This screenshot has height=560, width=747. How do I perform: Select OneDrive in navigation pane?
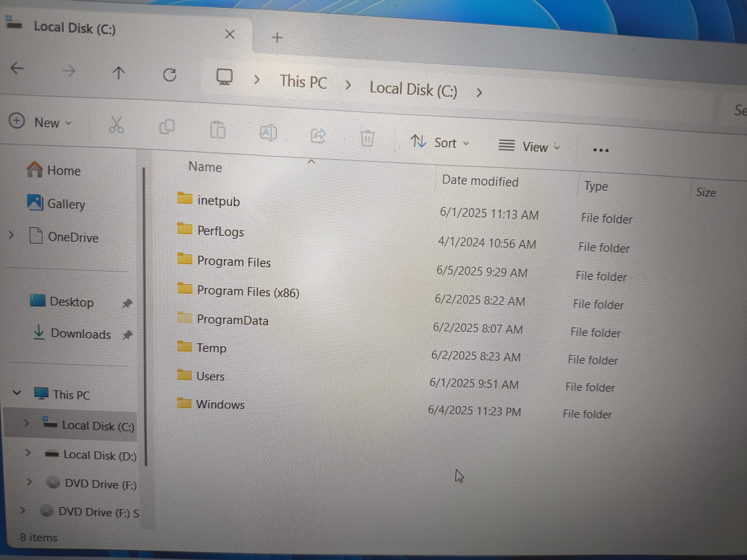point(64,236)
